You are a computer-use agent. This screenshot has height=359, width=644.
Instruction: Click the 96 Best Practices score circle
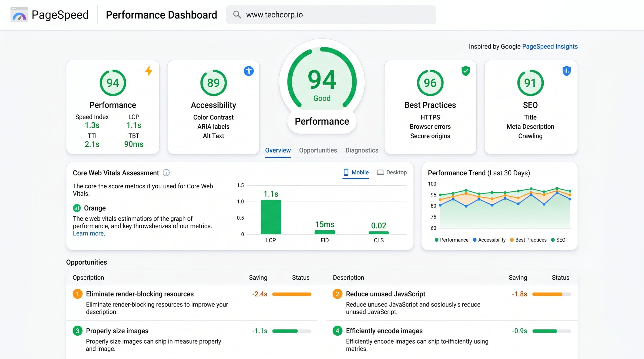tap(430, 83)
